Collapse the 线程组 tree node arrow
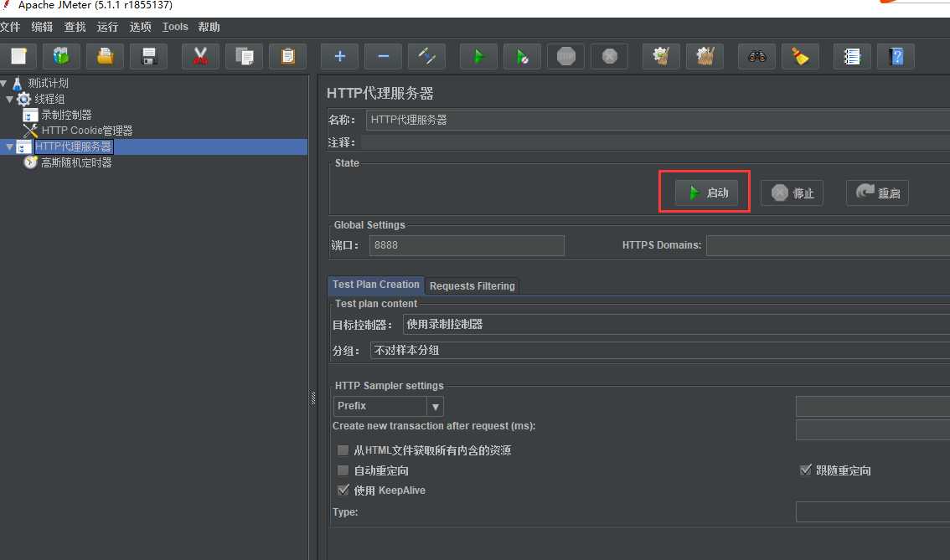Screen dimensions: 950x560 (x=10, y=99)
